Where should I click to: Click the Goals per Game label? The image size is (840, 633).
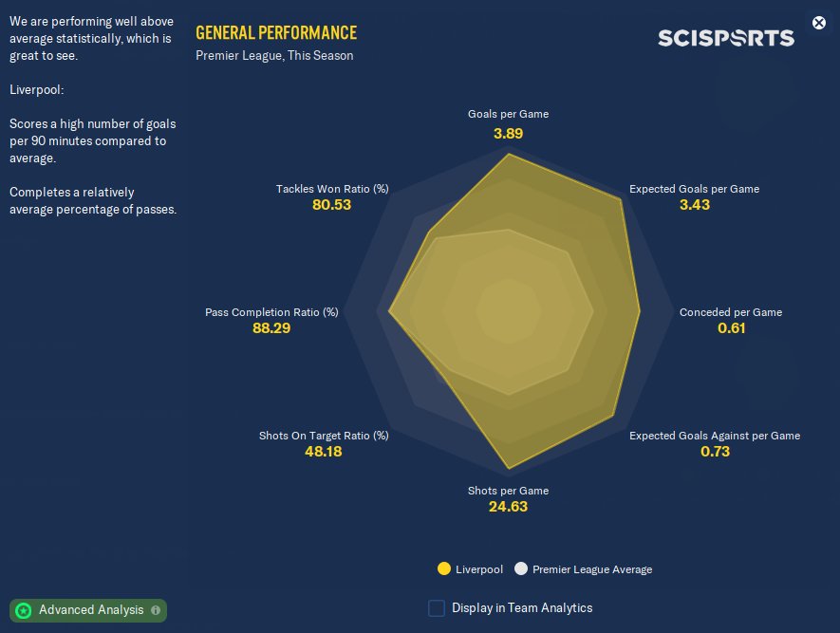click(508, 114)
